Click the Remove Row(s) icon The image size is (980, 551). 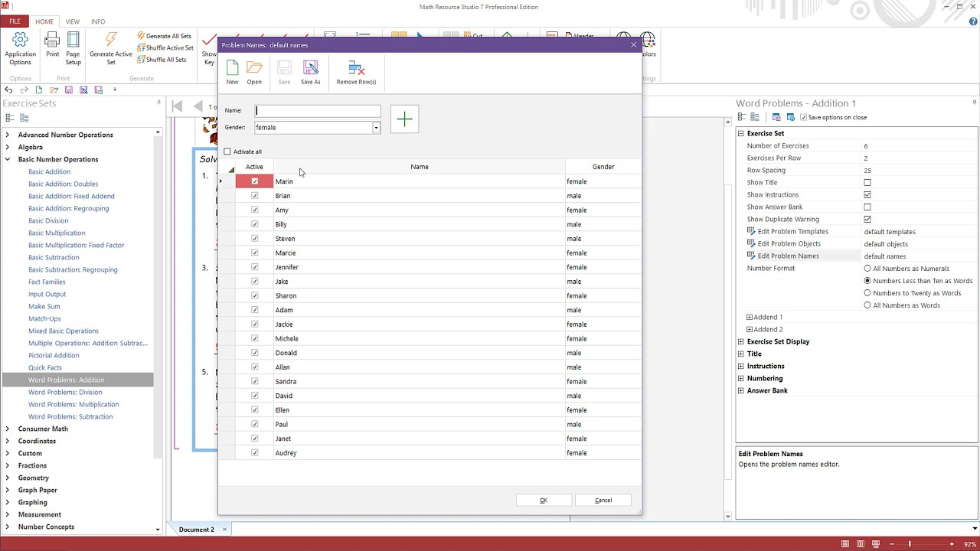356,68
